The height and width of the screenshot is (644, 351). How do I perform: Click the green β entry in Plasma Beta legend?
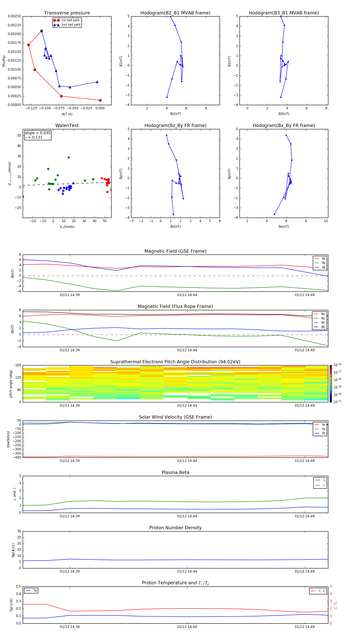coord(320,486)
